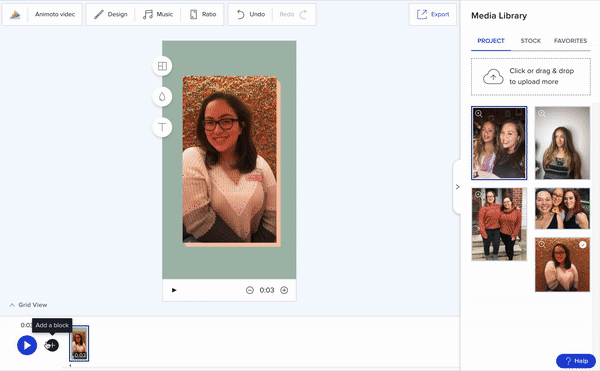Click the main photo in the canvas
The height and width of the screenshot is (371, 600).
tap(230, 159)
